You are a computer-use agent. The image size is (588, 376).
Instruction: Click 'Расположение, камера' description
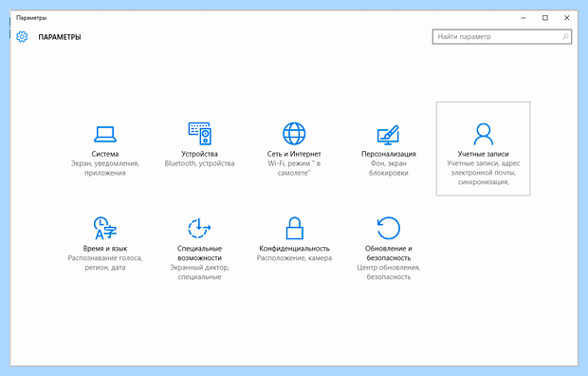click(x=294, y=258)
